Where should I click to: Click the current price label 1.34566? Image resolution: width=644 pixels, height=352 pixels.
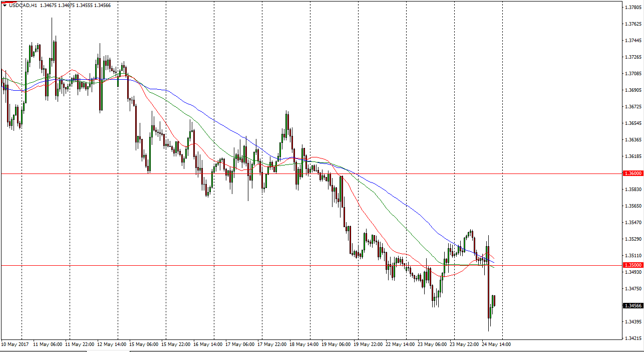tap(633, 305)
